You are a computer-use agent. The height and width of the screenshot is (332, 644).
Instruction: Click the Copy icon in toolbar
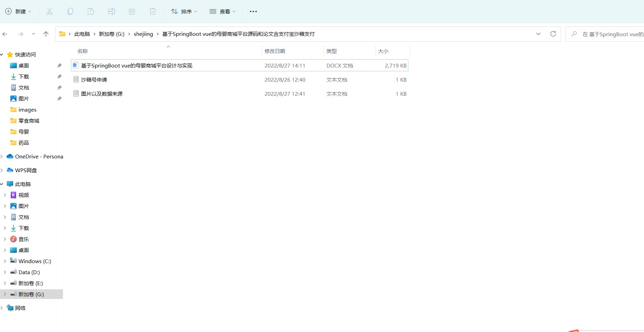tap(70, 11)
